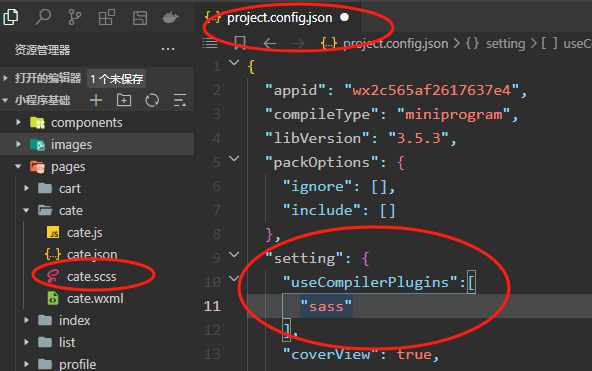
Task: Click the "ignore" key on line 6
Action: pyautogui.click(x=317, y=186)
